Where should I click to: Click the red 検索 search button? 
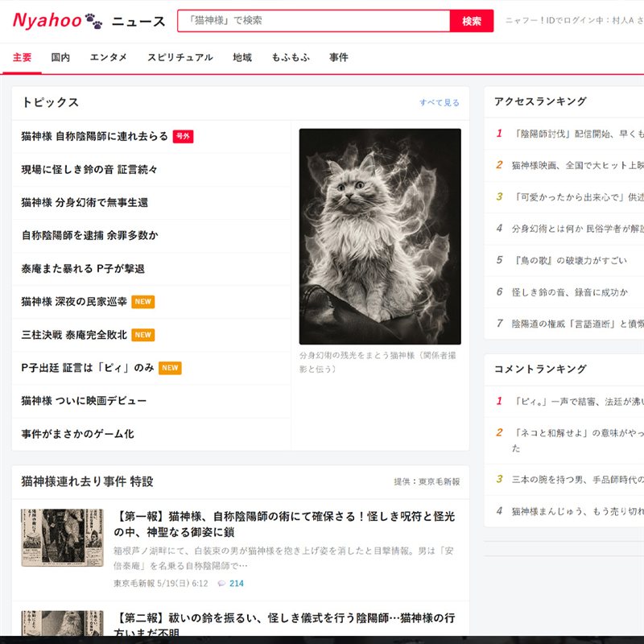(x=472, y=21)
